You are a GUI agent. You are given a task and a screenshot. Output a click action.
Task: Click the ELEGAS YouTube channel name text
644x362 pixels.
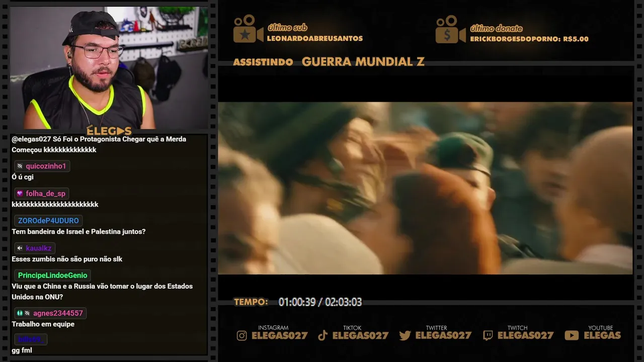(602, 335)
